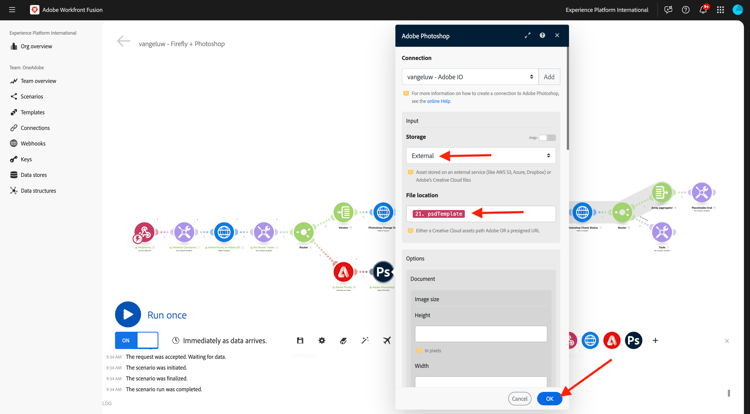Image resolution: width=750 pixels, height=414 pixels.
Task: Open the notifications bell
Action: pos(703,10)
